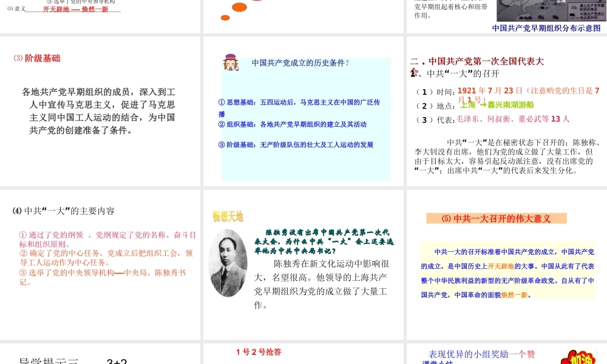607x364 pixels.
Task: Click the cartoon girl with purple hat
Action: click(x=231, y=62)
